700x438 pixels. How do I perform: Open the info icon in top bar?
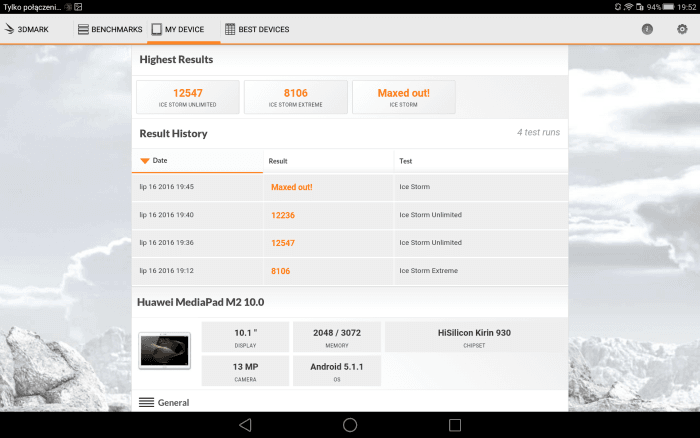tap(647, 29)
